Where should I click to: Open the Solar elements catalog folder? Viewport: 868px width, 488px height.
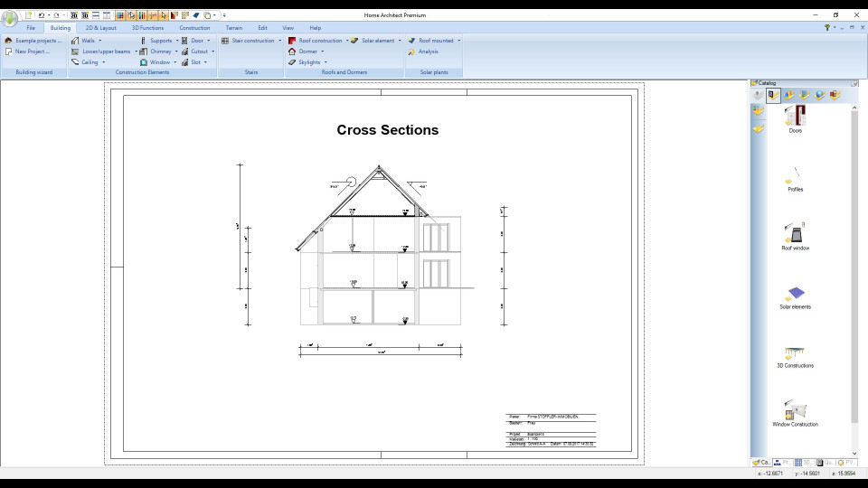tap(795, 297)
